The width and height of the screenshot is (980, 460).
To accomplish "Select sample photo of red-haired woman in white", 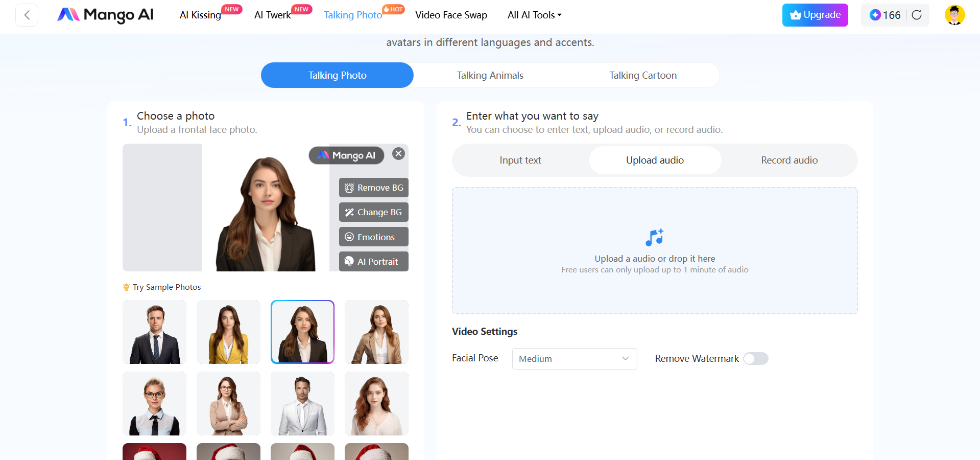I will coord(377,404).
